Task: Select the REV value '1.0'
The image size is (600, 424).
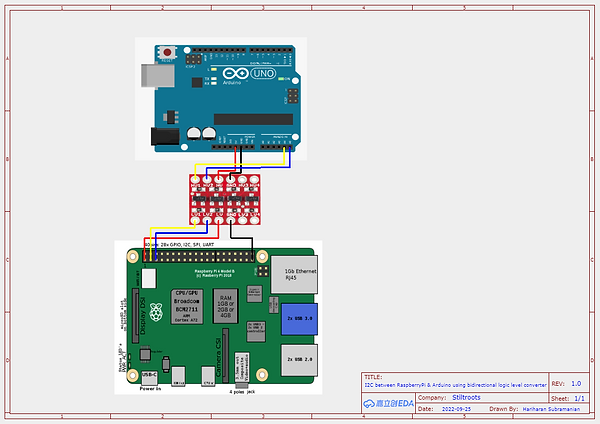Action: point(576,383)
